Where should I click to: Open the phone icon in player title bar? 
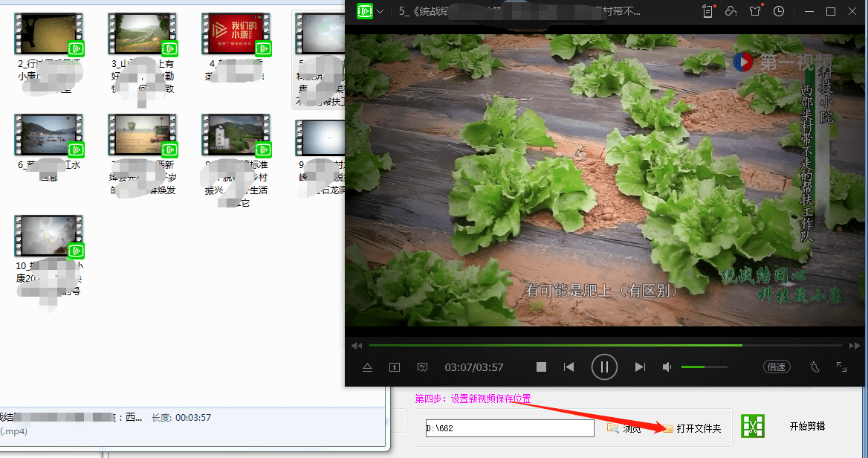click(707, 11)
